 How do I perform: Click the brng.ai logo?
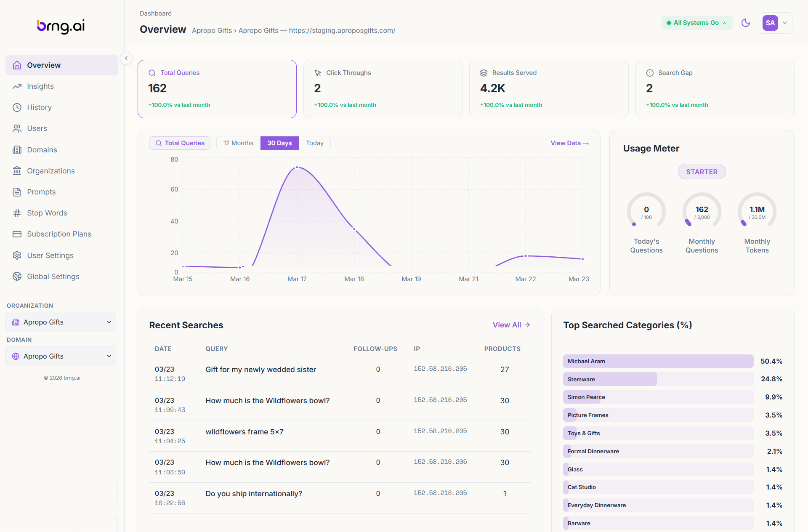point(61,26)
